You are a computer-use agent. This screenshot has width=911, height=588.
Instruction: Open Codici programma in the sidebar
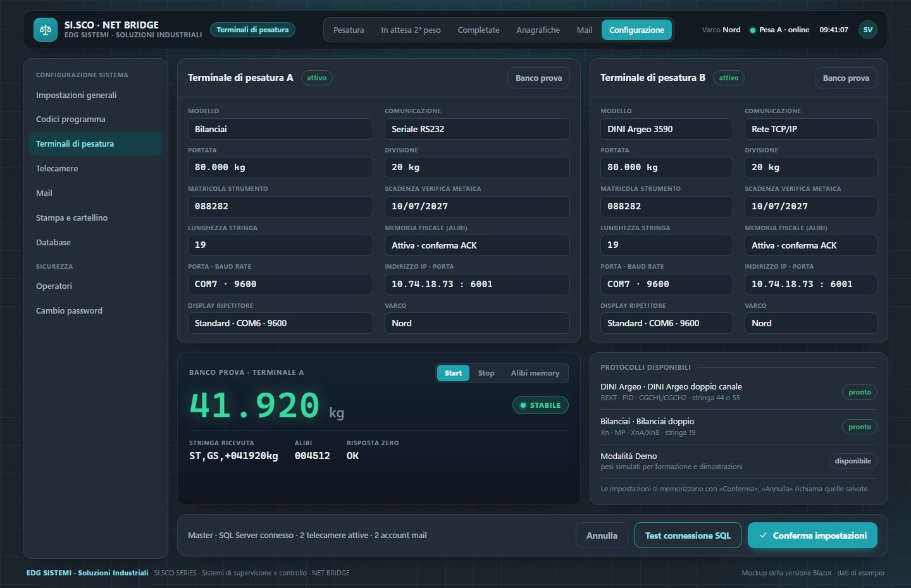click(96, 119)
